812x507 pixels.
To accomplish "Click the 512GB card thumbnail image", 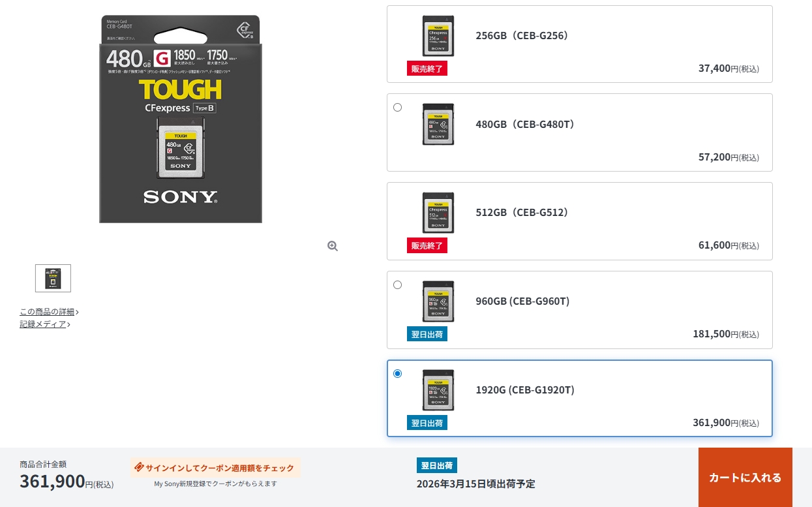I will click(438, 213).
